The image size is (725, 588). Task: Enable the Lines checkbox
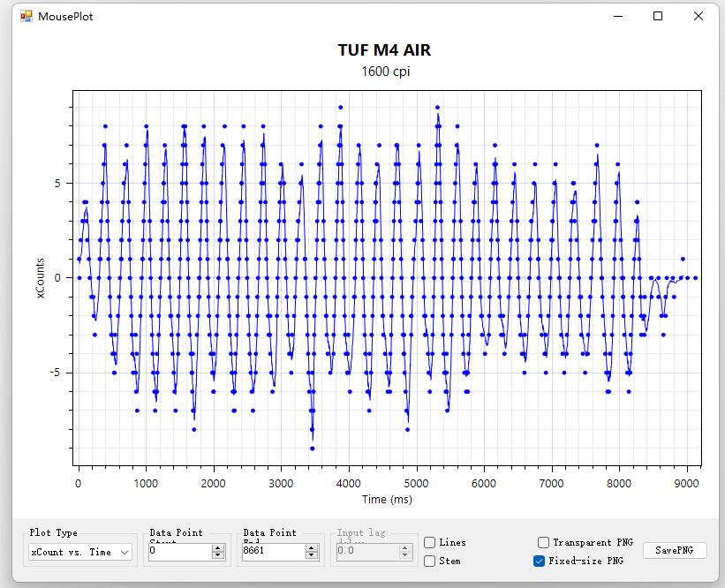pyautogui.click(x=430, y=542)
